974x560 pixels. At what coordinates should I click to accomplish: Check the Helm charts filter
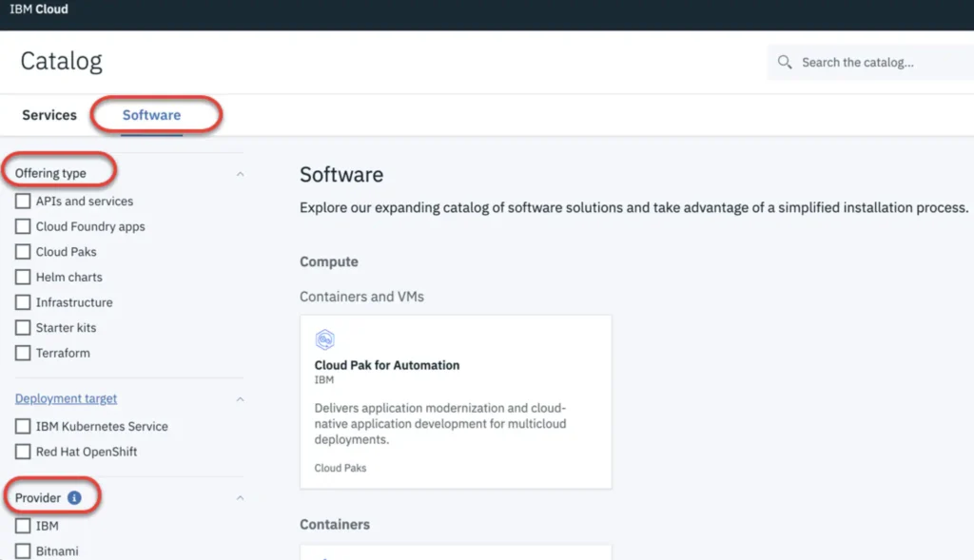pos(22,277)
